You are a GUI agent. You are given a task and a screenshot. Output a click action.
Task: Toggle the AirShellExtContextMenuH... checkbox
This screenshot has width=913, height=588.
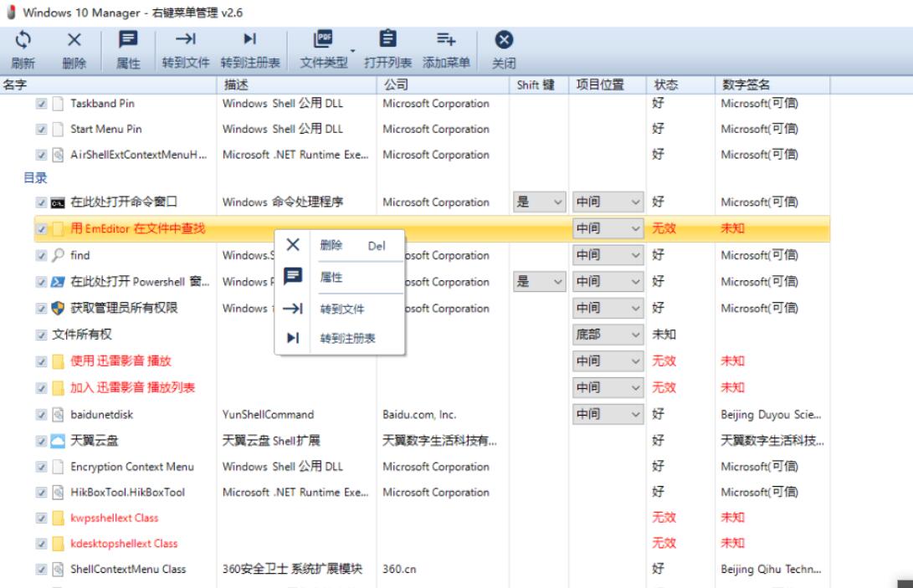click(x=41, y=155)
